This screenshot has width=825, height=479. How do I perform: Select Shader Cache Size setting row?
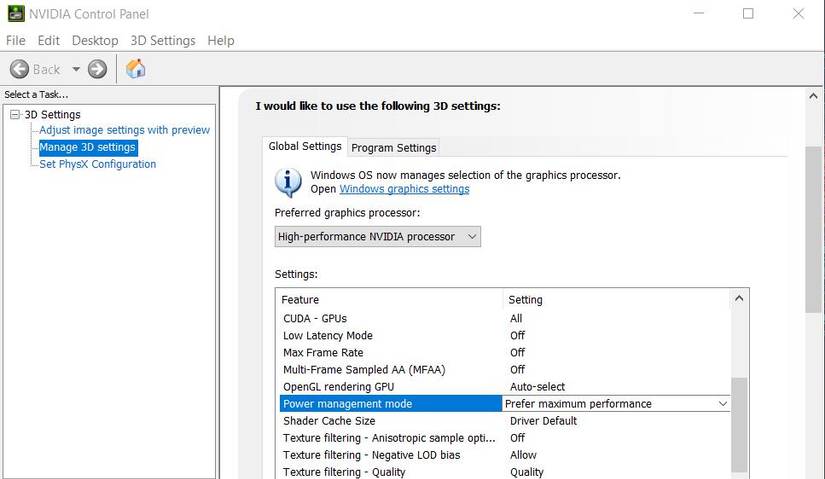(x=329, y=421)
